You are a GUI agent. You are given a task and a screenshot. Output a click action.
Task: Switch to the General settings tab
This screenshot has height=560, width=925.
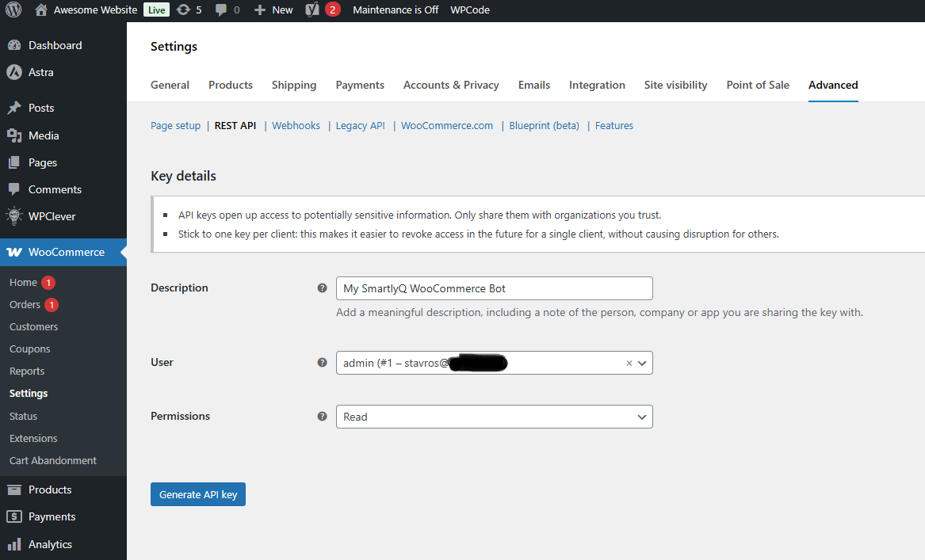pyautogui.click(x=170, y=85)
